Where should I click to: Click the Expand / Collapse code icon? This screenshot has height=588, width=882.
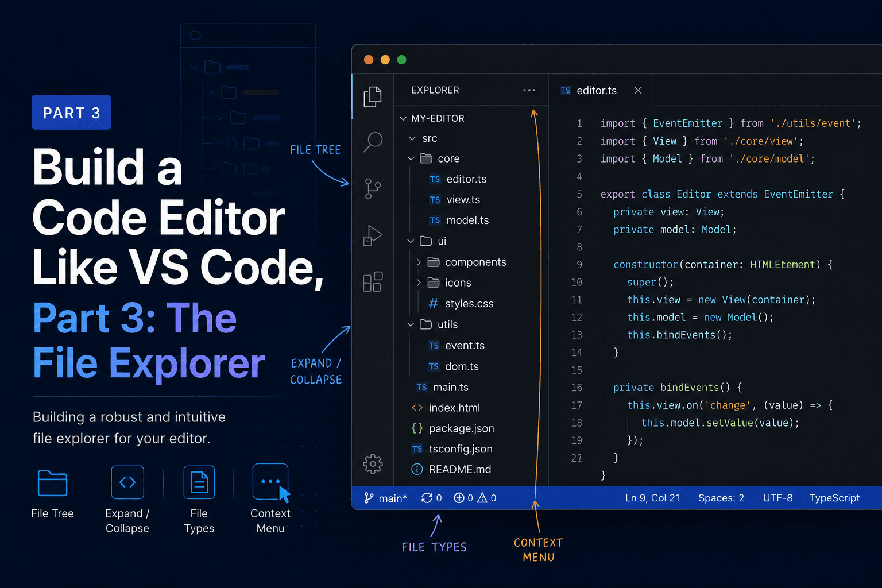(x=127, y=482)
